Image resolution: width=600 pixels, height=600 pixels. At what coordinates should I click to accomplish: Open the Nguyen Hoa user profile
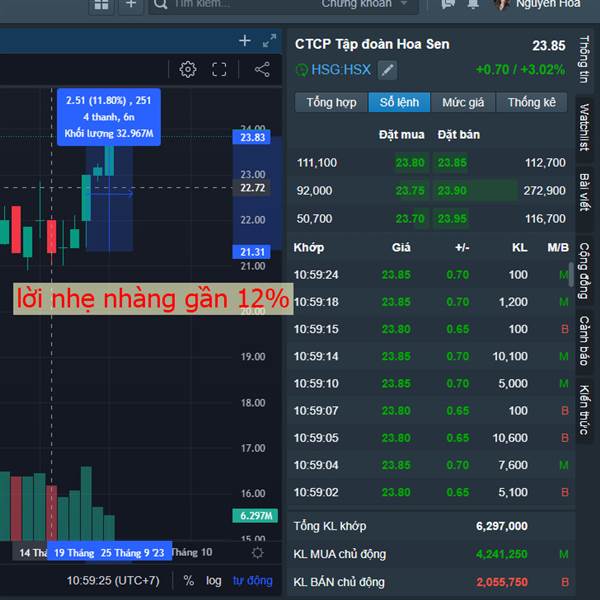click(539, 4)
